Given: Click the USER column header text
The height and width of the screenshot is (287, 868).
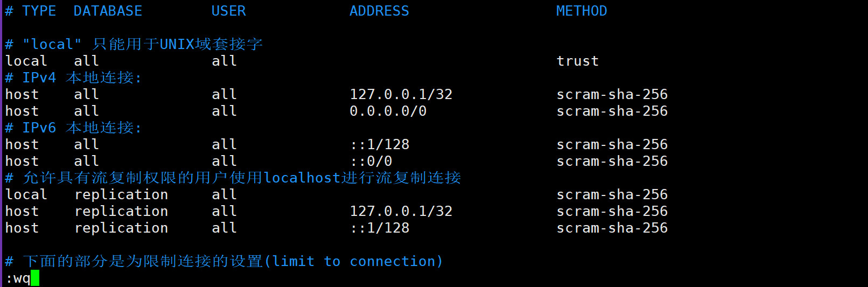Looking at the screenshot, I should pyautogui.click(x=228, y=11).
